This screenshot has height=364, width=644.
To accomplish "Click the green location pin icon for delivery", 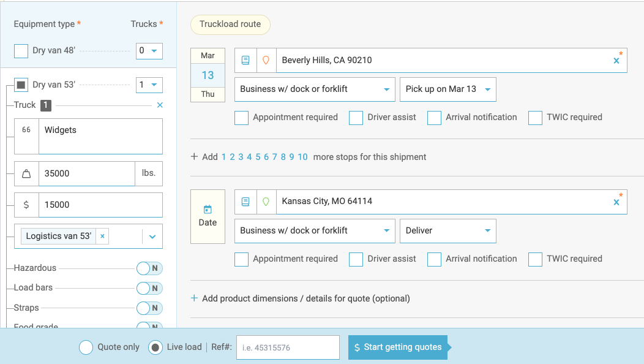I will (x=266, y=201).
